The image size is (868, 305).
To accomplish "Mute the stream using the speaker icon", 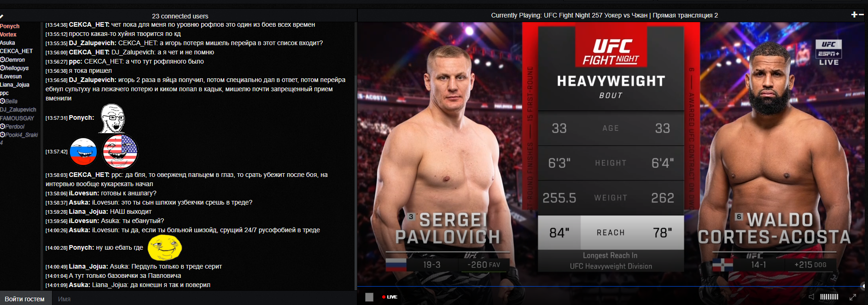I will point(811,297).
